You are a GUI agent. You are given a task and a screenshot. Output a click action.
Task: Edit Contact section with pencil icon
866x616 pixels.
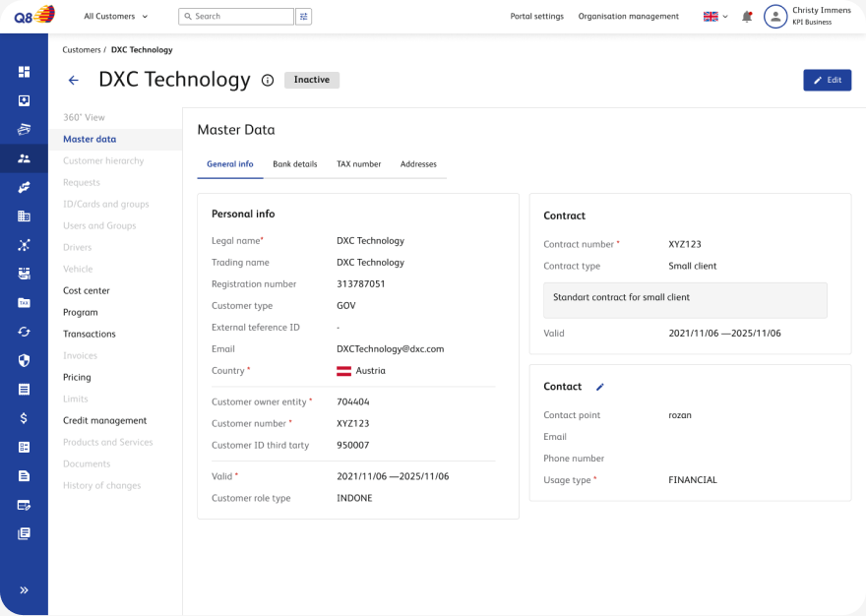point(599,387)
